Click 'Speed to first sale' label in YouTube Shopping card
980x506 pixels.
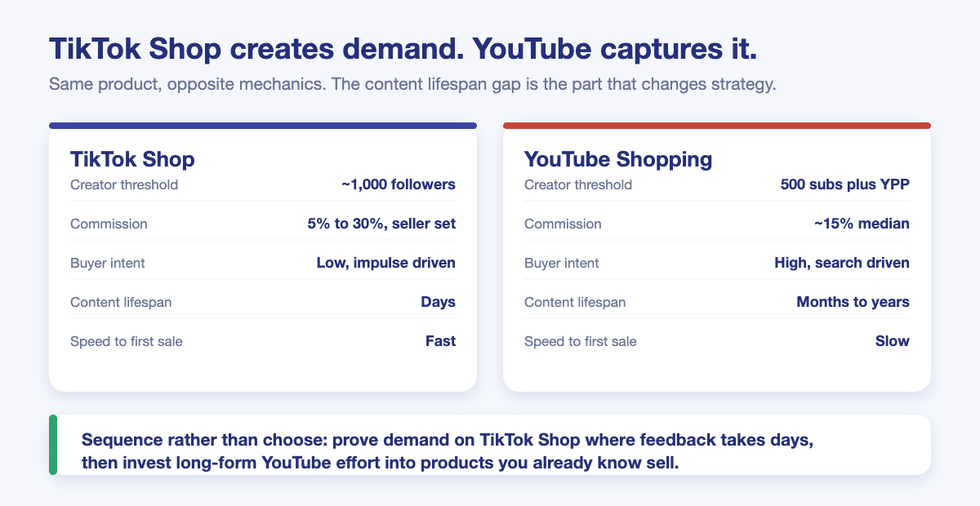tap(581, 341)
